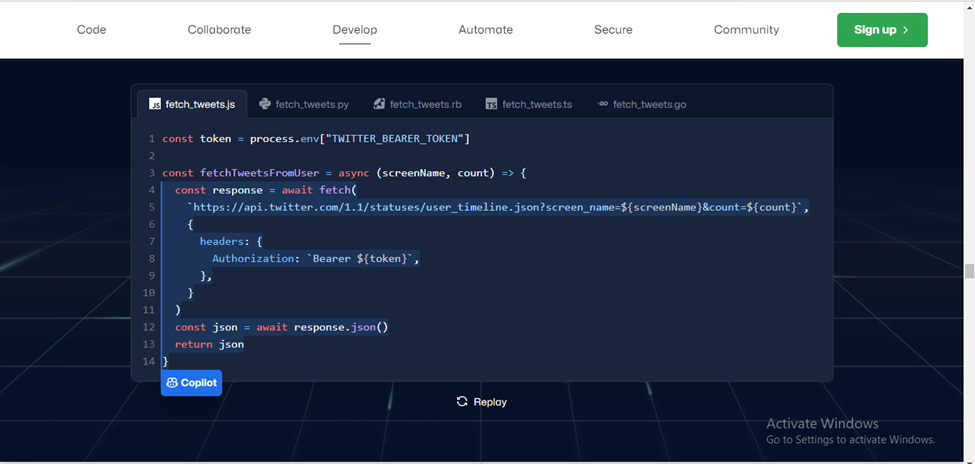This screenshot has height=464, width=975.
Task: Click the Ruby file icon
Action: click(379, 104)
